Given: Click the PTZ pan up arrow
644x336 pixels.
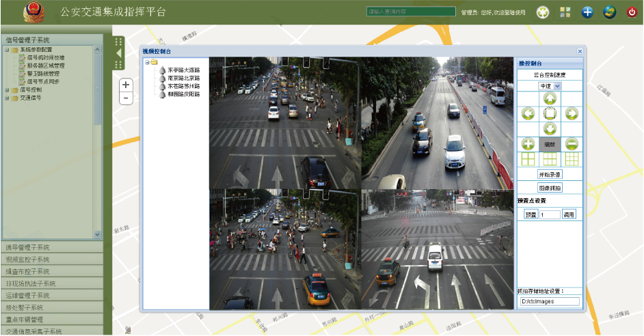Looking at the screenshot, I should click(x=550, y=98).
